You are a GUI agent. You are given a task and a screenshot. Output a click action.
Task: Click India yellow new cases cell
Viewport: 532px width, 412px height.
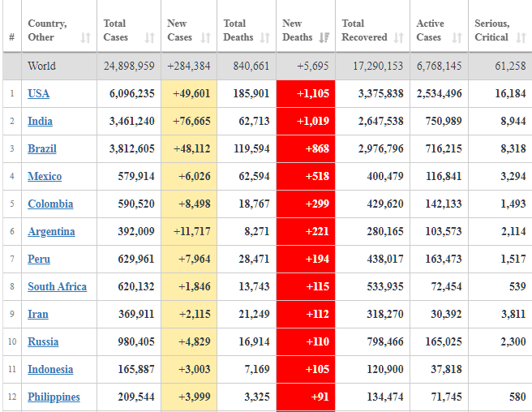[189, 121]
